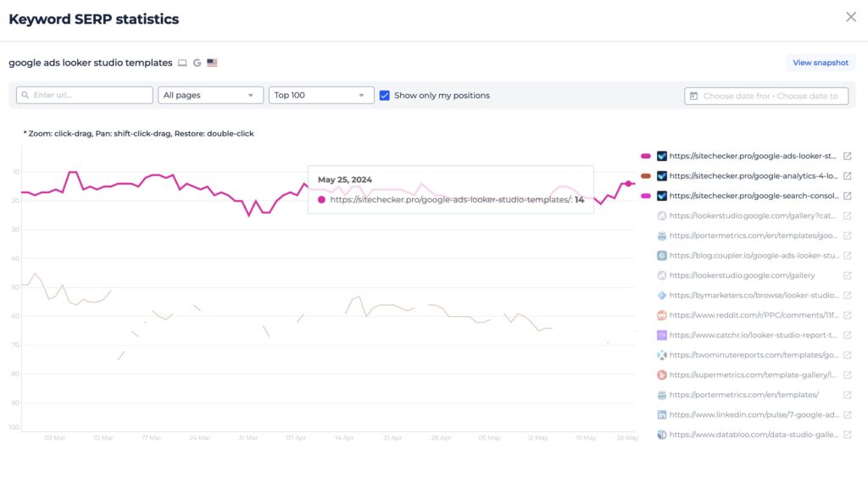Click the calendar icon in date range field

[693, 96]
